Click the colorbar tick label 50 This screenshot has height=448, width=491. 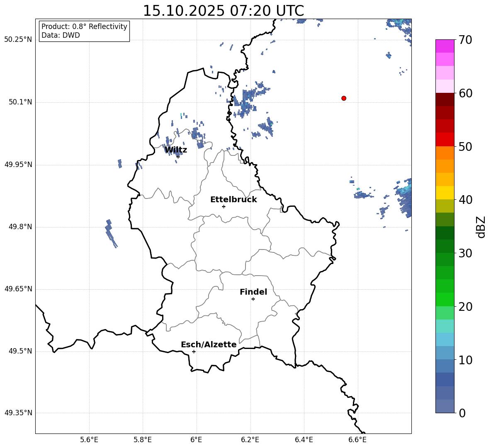click(465, 146)
